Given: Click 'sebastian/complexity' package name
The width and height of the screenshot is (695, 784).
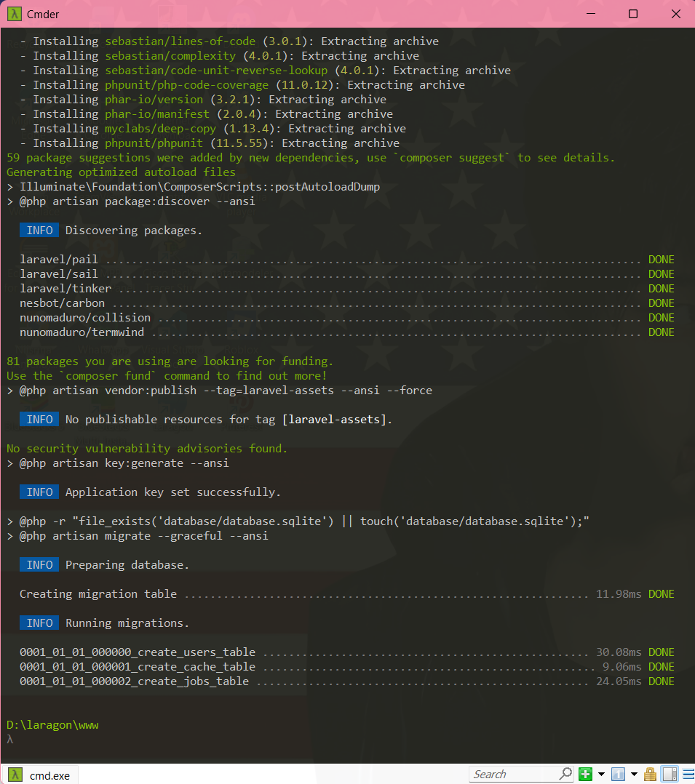Looking at the screenshot, I should pyautogui.click(x=170, y=55).
